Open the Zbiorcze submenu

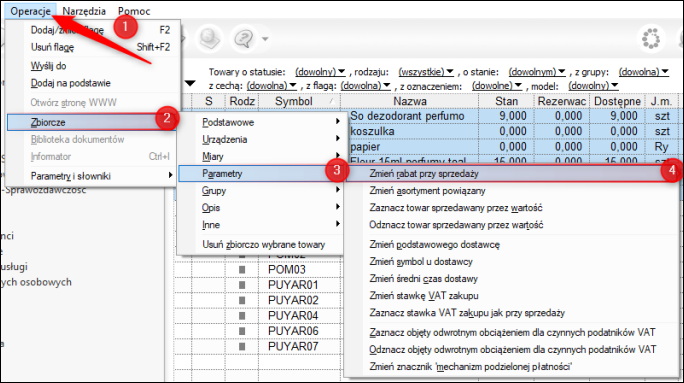(92, 122)
